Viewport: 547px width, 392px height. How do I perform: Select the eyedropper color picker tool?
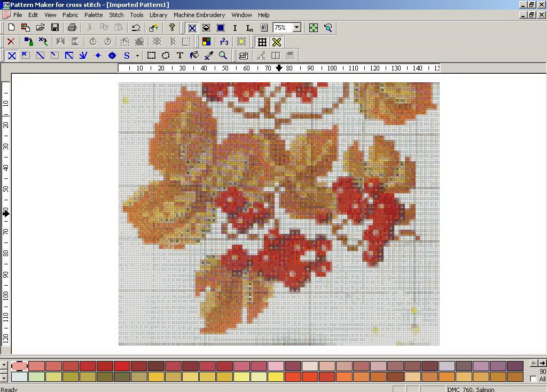(x=209, y=56)
